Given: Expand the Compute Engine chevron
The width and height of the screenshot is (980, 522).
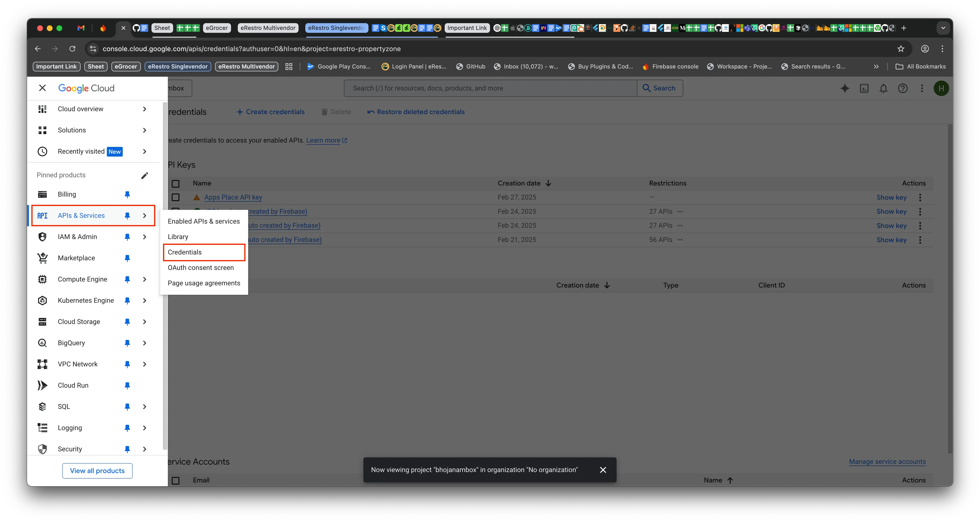Looking at the screenshot, I should [x=145, y=279].
